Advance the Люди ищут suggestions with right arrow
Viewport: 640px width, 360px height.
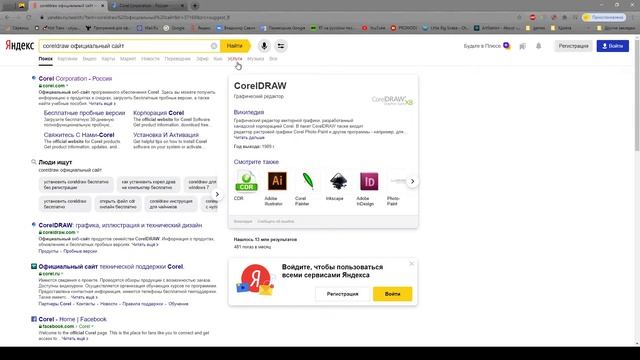pos(217,194)
